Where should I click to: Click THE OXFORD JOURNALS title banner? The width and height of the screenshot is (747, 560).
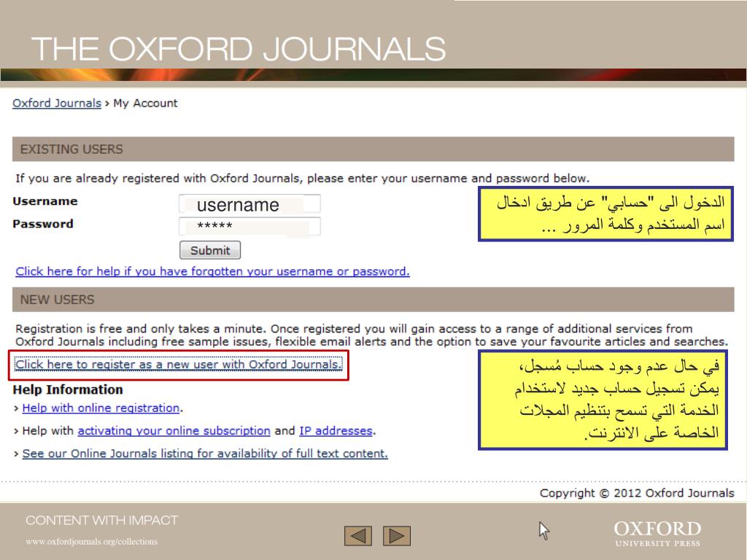point(239,49)
